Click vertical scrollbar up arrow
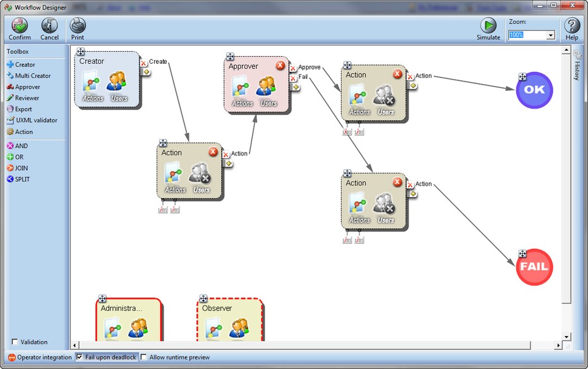 567,50
